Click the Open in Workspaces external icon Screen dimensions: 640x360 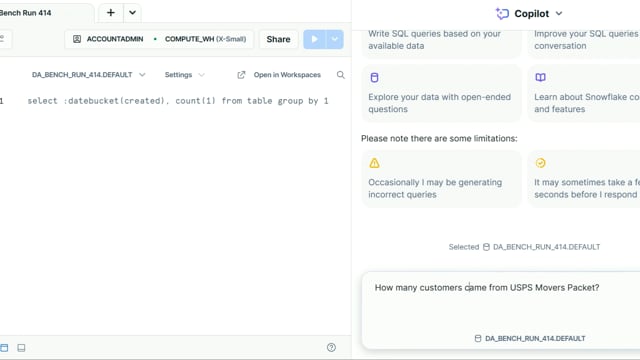(241, 75)
